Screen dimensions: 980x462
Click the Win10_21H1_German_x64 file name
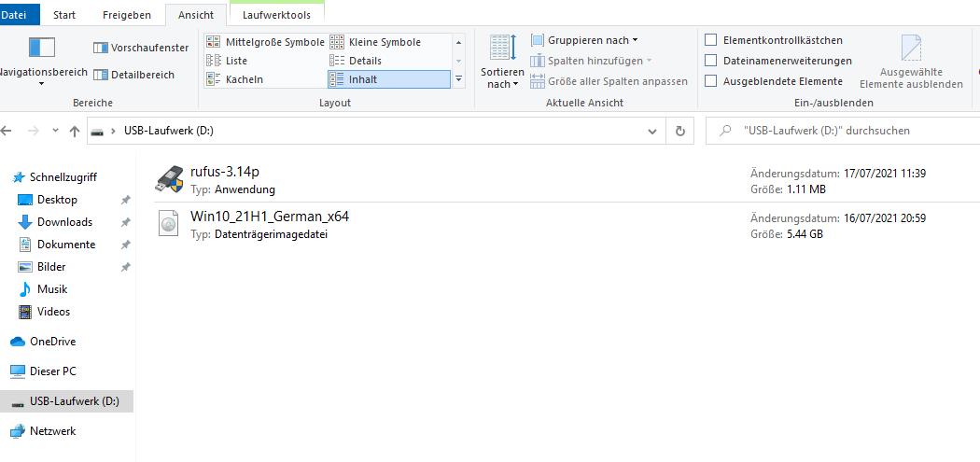coord(270,217)
